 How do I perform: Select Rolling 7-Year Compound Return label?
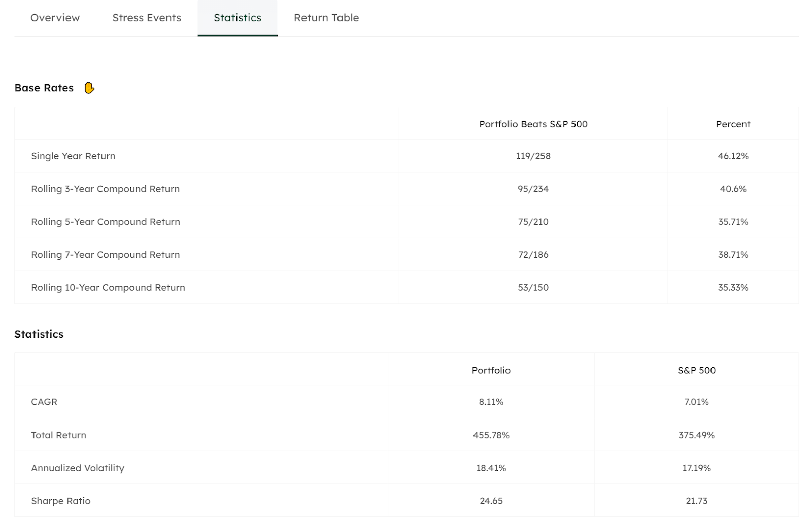(x=106, y=255)
